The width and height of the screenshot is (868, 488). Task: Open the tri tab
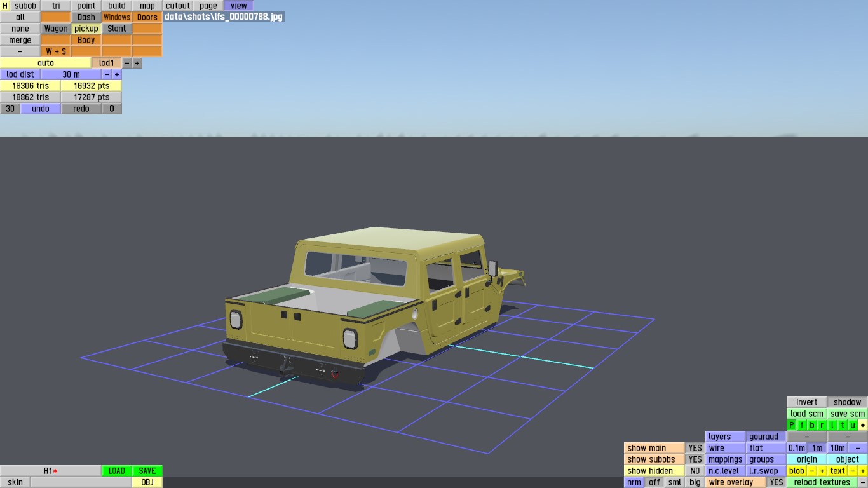pos(56,6)
